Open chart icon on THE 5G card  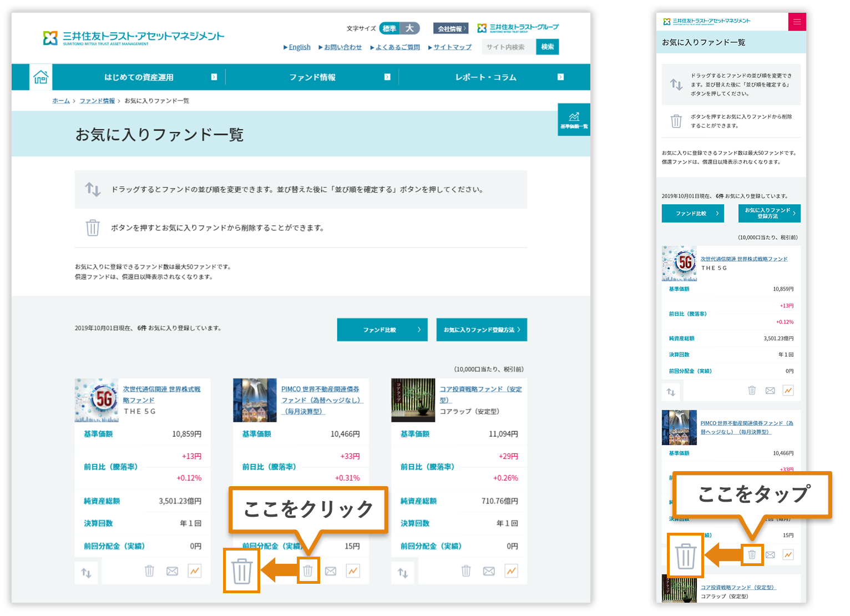click(x=195, y=570)
